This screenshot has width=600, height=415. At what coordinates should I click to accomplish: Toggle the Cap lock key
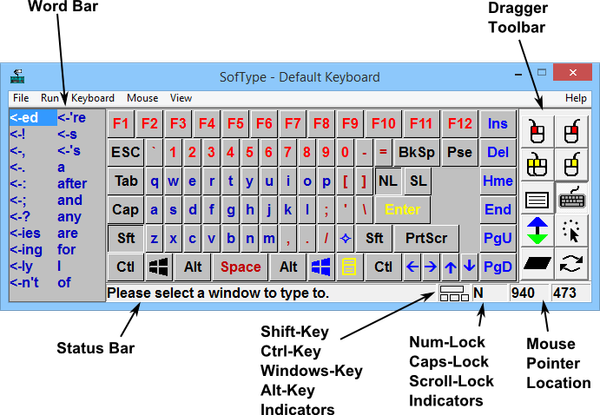pos(126,210)
